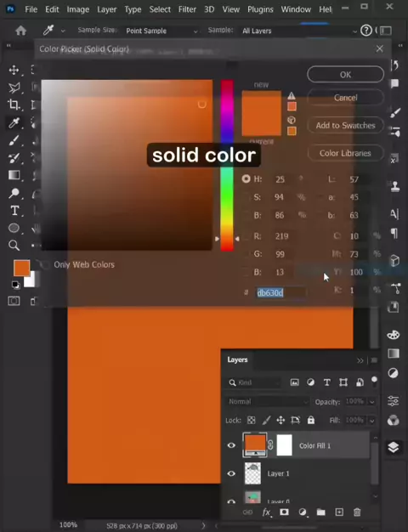Select the H hue radio button
Screen dimensions: 408x532
point(246,178)
